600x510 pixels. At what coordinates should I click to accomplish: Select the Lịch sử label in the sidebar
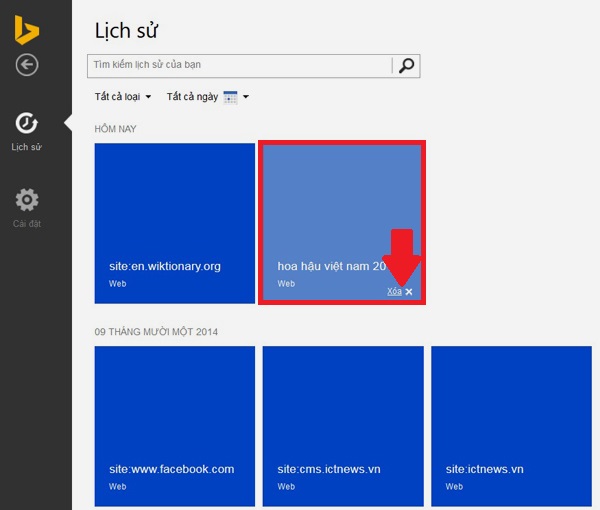click(x=27, y=147)
